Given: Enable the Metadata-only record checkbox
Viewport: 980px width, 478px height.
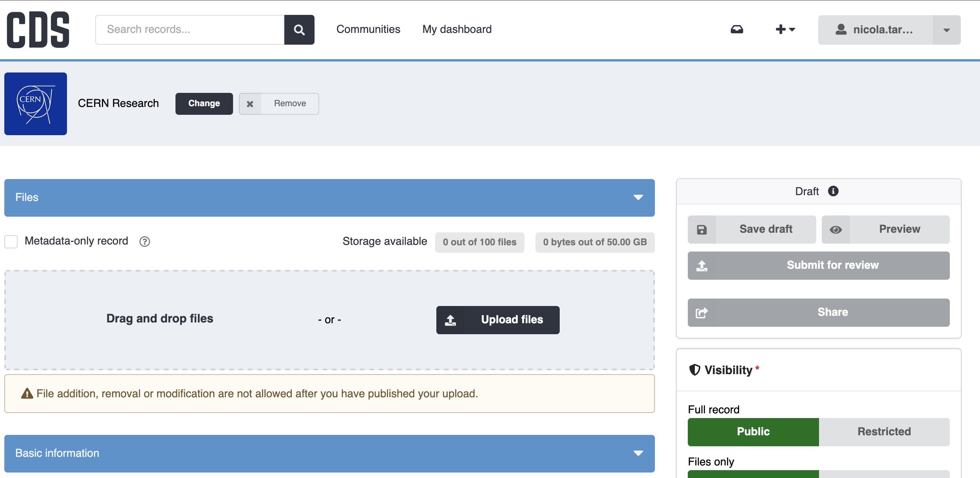Looking at the screenshot, I should (11, 241).
